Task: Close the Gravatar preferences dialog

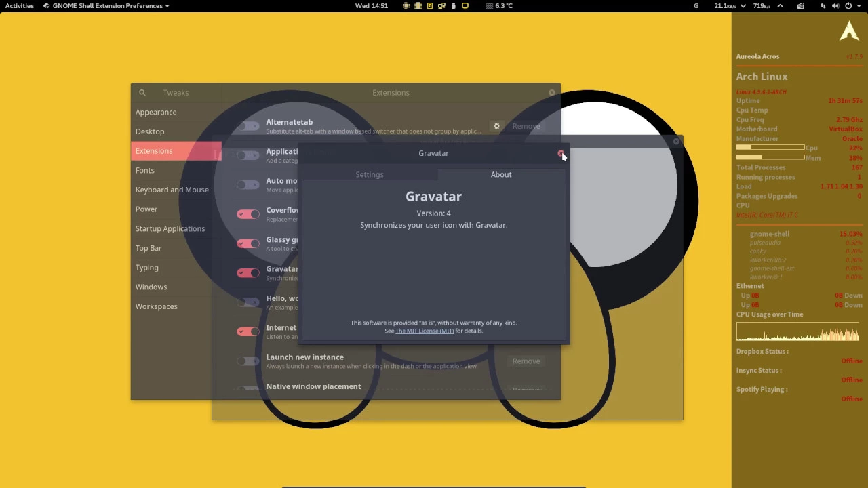Action: click(561, 154)
